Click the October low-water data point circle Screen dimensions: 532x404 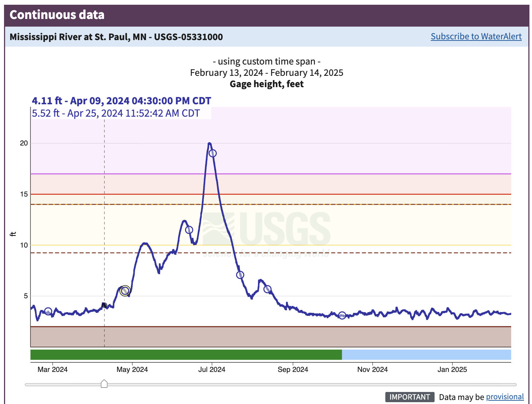point(342,316)
